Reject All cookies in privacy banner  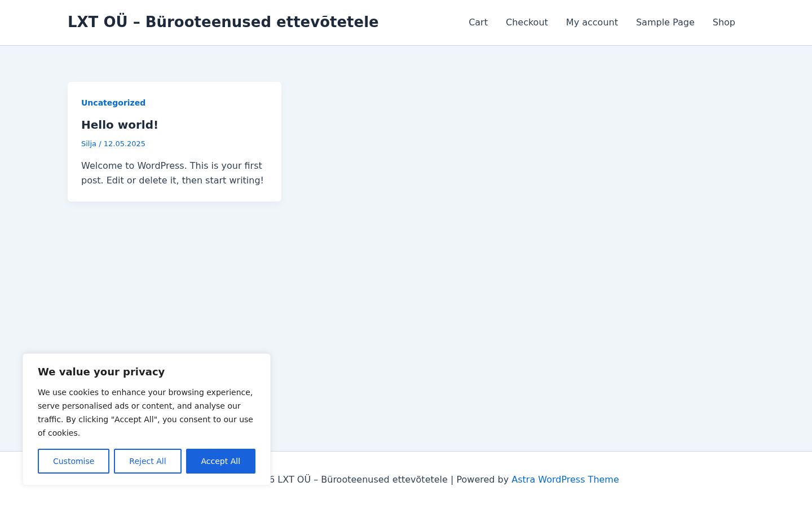[x=148, y=461]
